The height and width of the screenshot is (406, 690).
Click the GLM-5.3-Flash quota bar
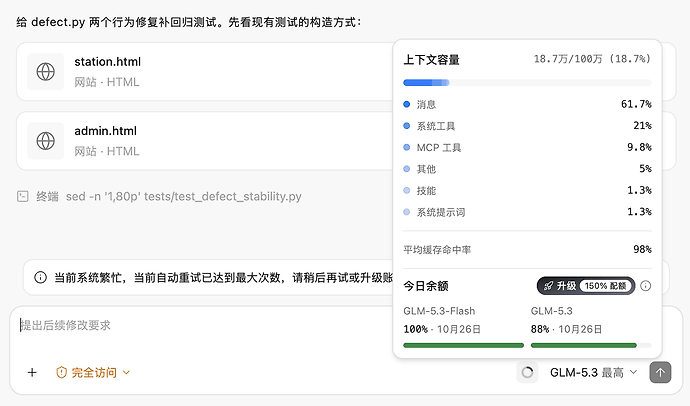[x=463, y=345]
